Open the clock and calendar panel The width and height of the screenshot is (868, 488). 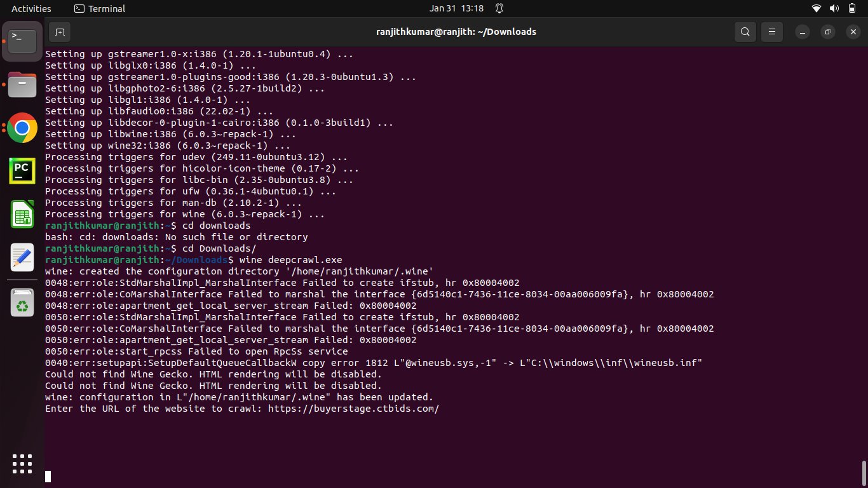click(456, 8)
